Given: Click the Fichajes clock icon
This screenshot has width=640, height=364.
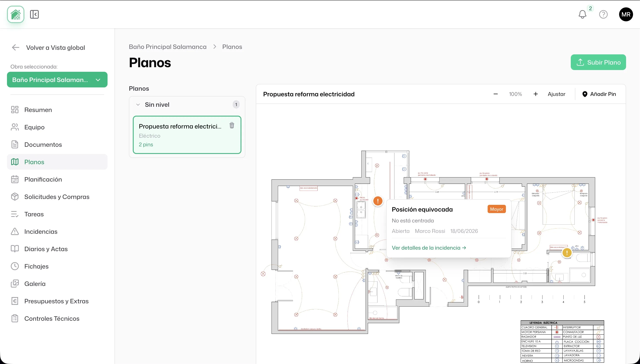Looking at the screenshot, I should point(15,266).
